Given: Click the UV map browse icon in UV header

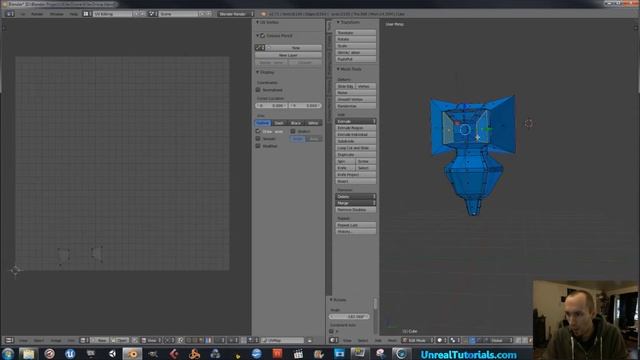Looking at the screenshot, I should (265, 340).
